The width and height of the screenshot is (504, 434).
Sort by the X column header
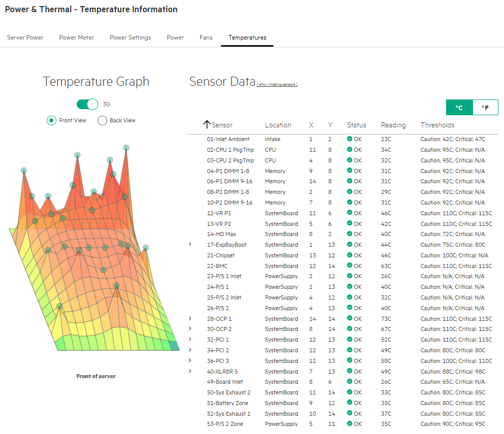pyautogui.click(x=311, y=125)
